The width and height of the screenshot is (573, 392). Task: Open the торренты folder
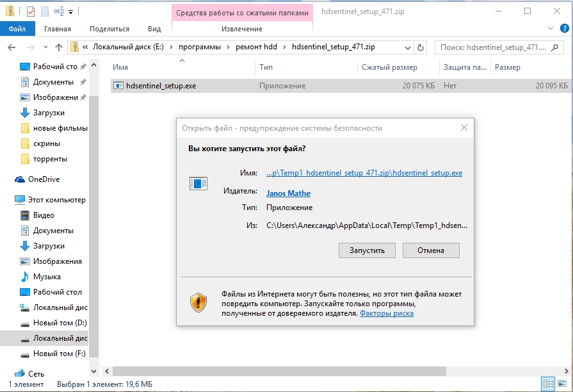(50, 159)
